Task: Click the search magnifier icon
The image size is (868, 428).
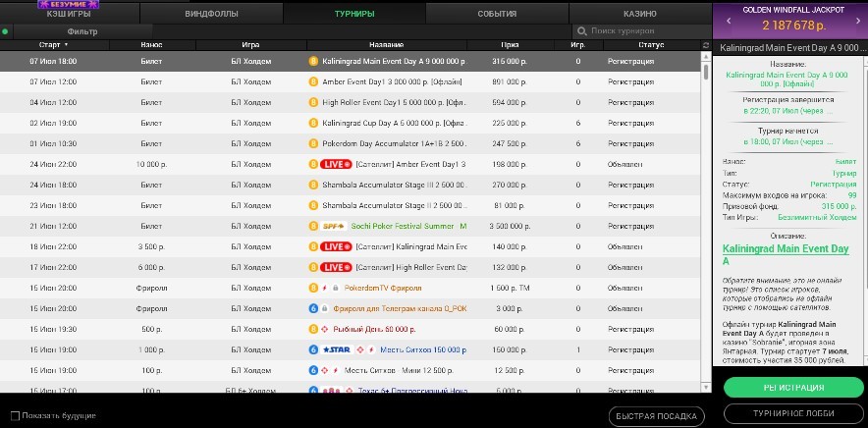Action: tap(582, 31)
